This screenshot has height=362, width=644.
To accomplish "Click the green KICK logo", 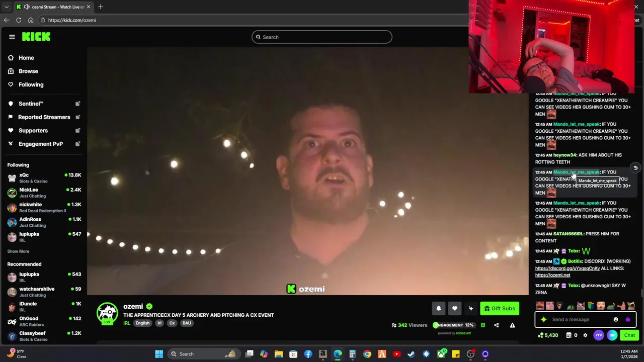I will point(36,37).
